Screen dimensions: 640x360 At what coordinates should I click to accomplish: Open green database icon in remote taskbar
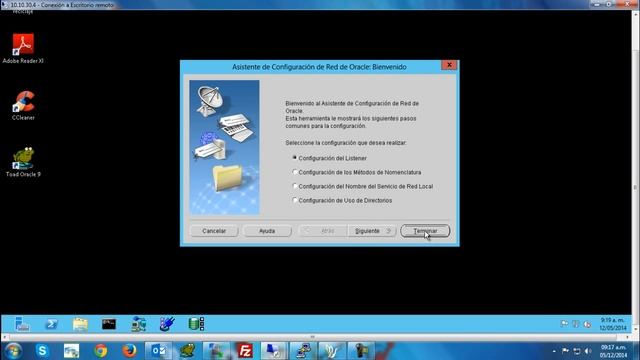(196, 324)
